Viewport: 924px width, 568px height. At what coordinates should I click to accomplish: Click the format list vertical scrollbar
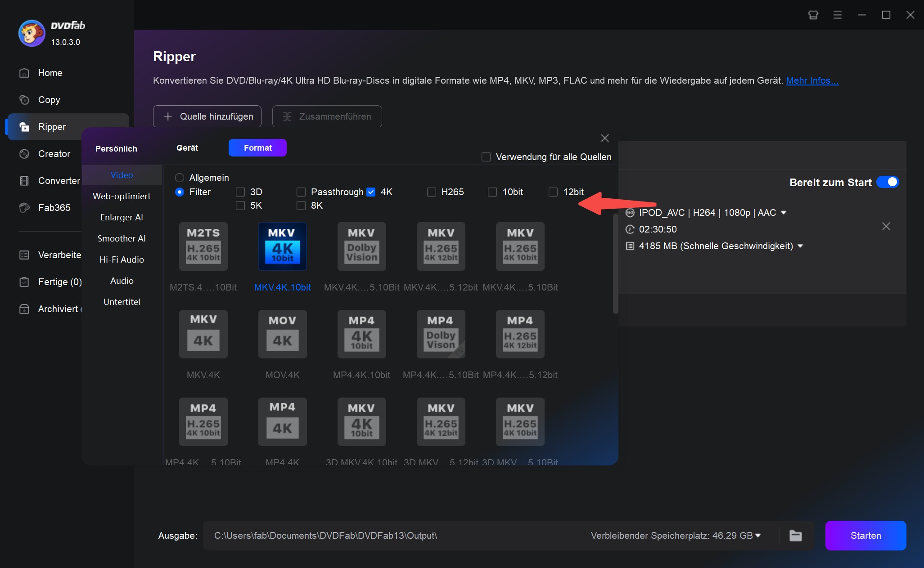point(615,264)
